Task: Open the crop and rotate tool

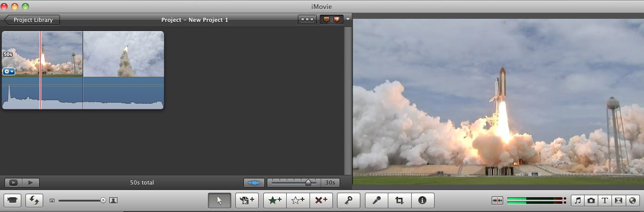Action: (400, 200)
